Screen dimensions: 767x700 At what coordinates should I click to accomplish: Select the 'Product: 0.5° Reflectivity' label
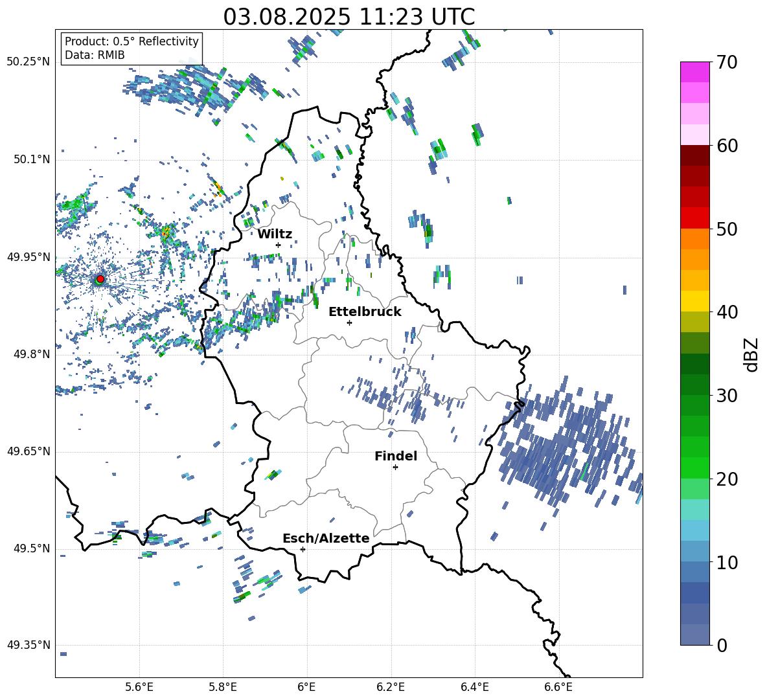click(132, 41)
